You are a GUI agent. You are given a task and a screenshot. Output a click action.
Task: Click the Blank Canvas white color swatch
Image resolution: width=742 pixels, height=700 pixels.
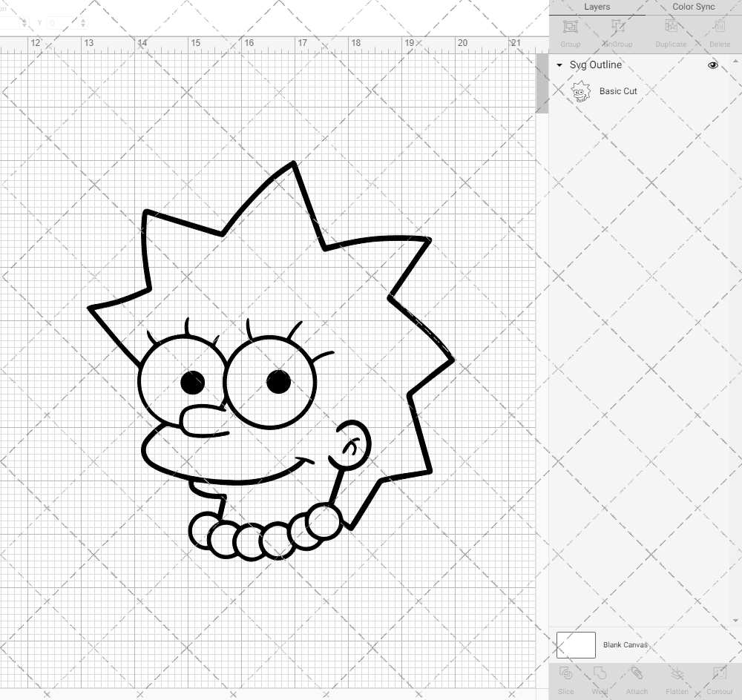pos(575,644)
